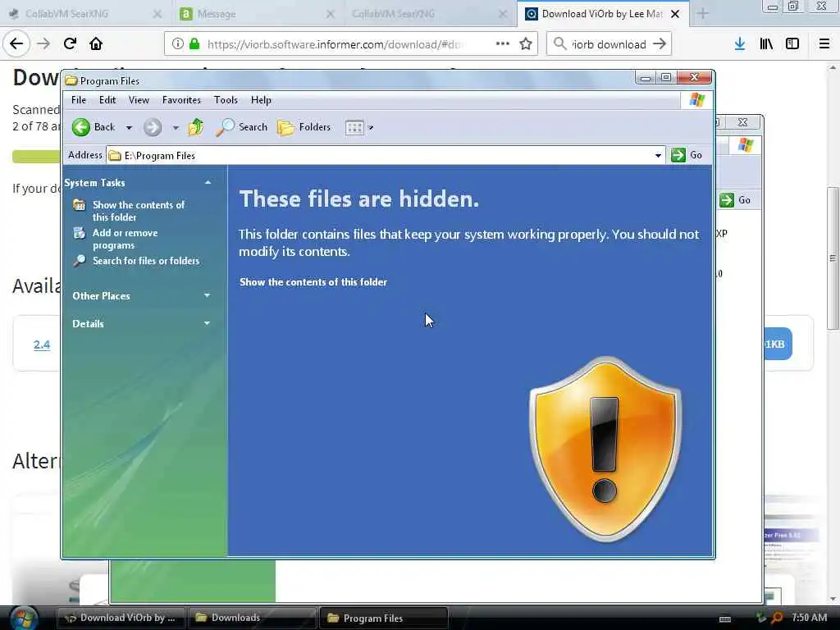Open Firefox page actions ellipsis
Image resolution: width=840 pixels, height=630 pixels.
tap(503, 43)
